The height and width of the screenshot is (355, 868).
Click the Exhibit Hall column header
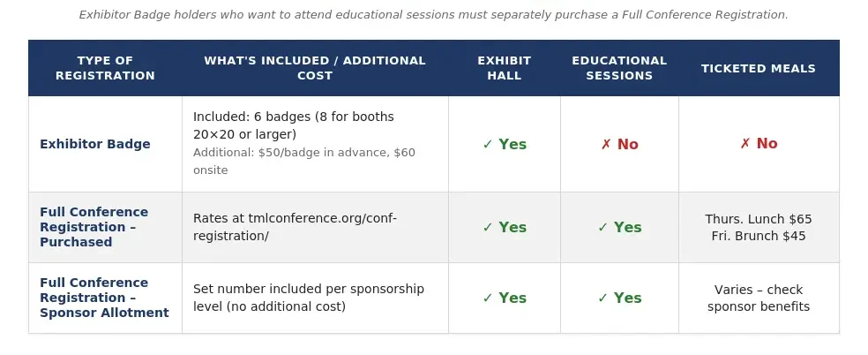[x=505, y=68]
